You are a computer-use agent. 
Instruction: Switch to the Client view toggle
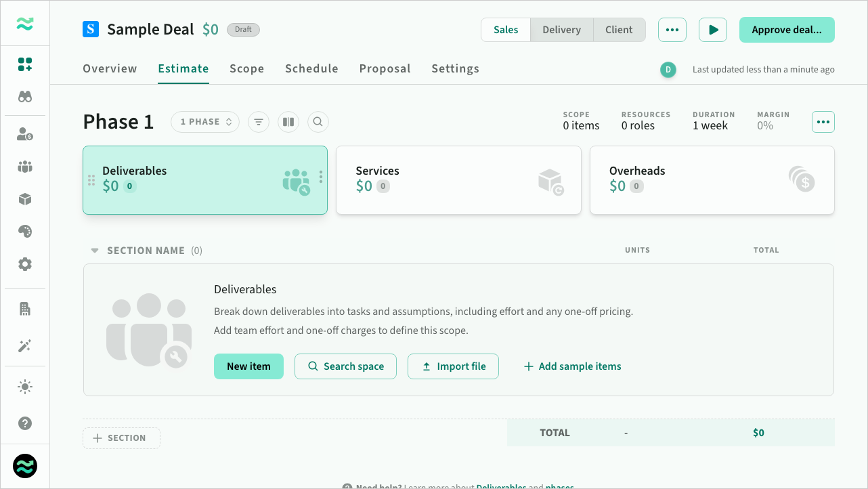(x=619, y=30)
